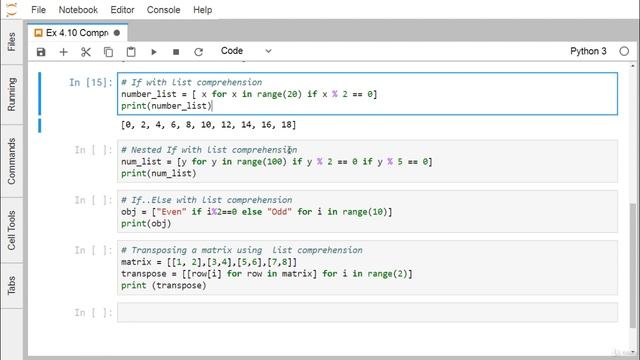640x360 pixels.
Task: Open the Help menu
Action: [202, 10]
